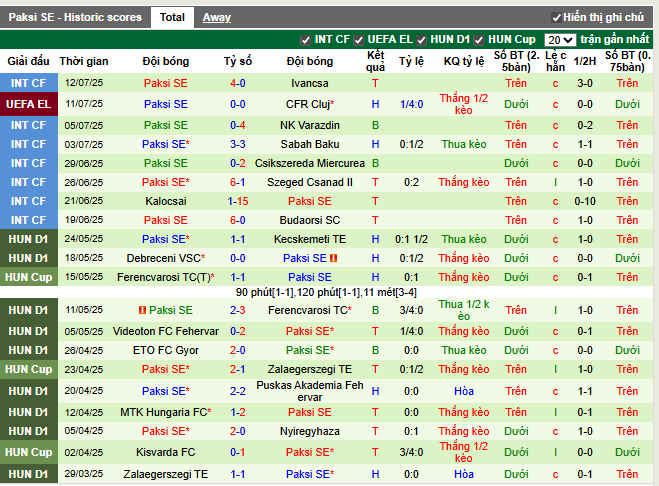Toggle the INT CF checkbox
The image size is (659, 486).
(306, 40)
